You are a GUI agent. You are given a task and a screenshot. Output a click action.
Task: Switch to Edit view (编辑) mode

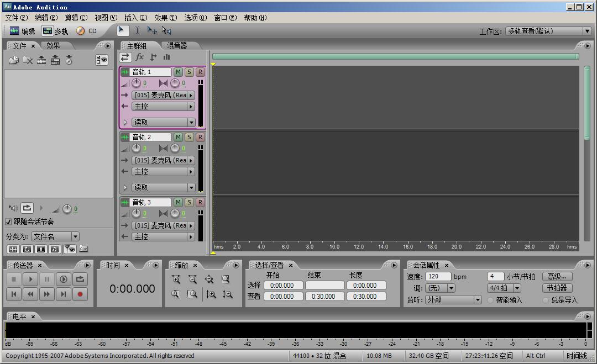tap(23, 31)
